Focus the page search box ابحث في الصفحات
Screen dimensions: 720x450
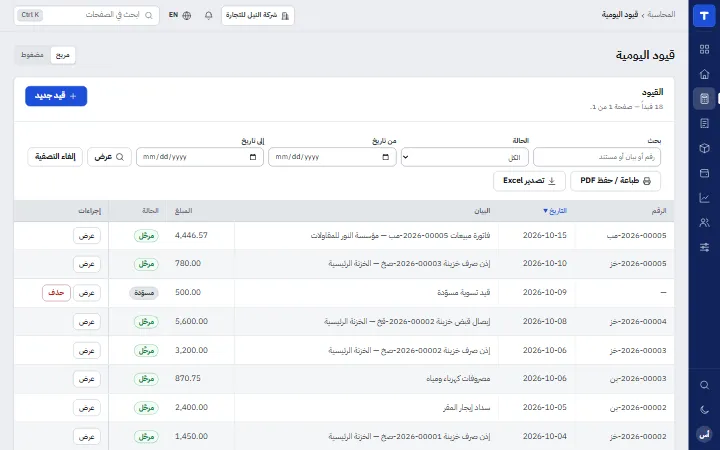click(86, 15)
